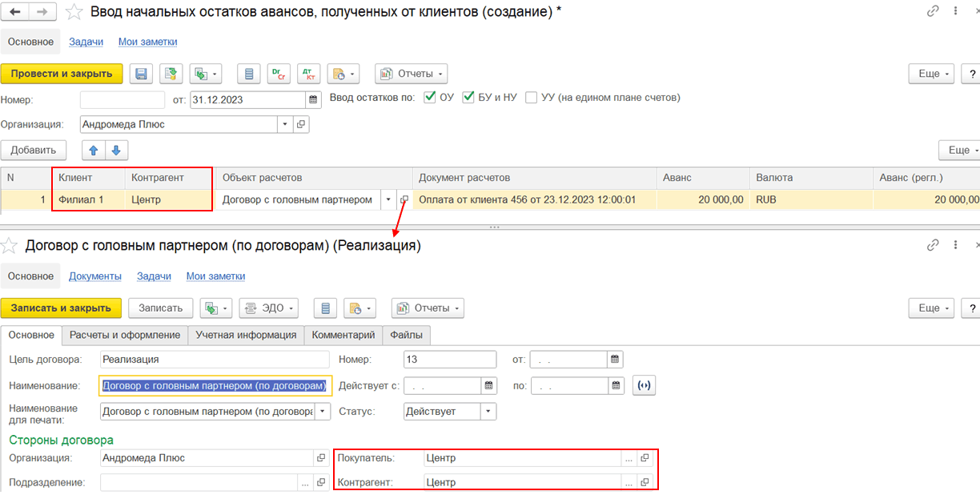980x495 pixels.
Task: Click the contract radio-signal (•) icon
Action: point(643,385)
